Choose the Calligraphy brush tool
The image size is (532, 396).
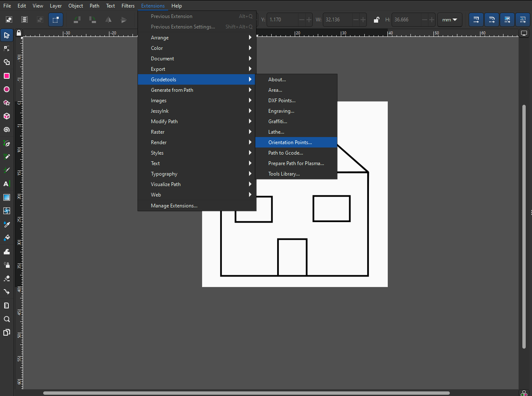click(x=7, y=170)
